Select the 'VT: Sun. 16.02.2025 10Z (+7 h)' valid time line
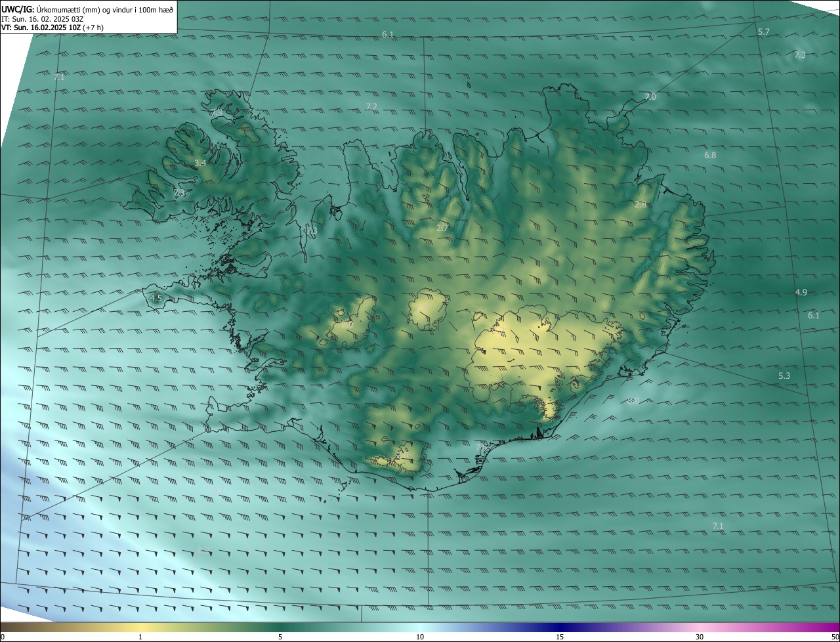Screen dimensions: 840x642 [x=52, y=28]
